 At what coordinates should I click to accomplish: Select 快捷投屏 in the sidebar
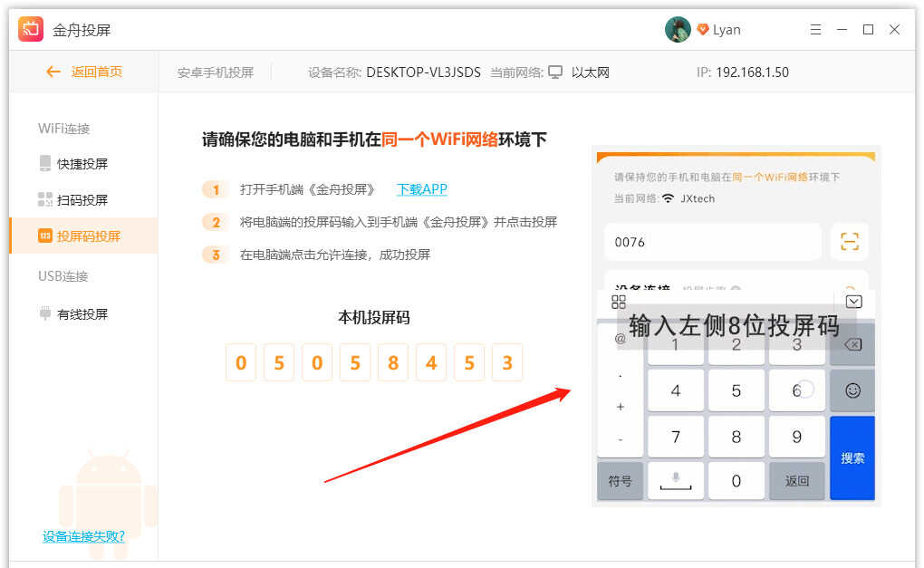[82, 164]
